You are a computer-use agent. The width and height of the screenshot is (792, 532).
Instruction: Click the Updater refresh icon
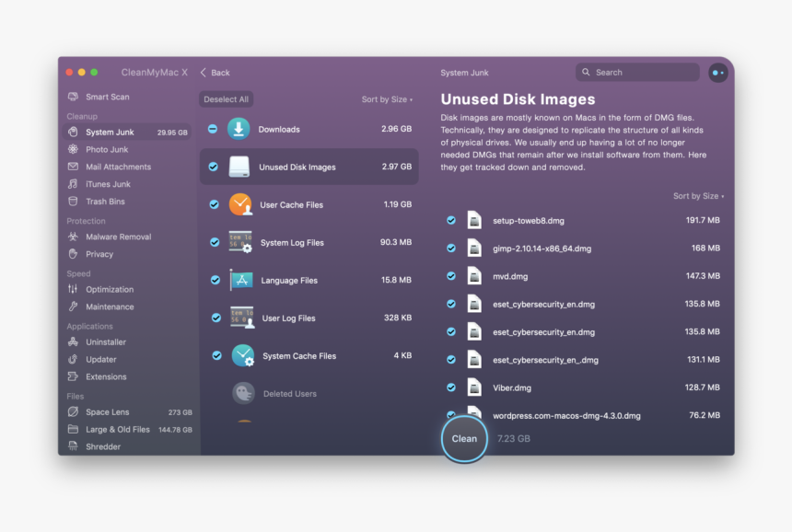[x=74, y=359]
